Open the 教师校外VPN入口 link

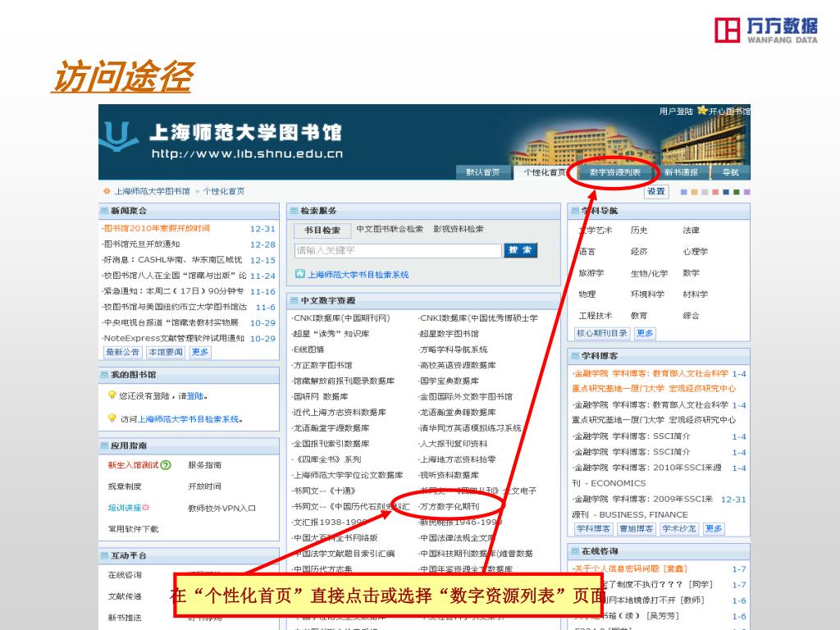coord(221,508)
